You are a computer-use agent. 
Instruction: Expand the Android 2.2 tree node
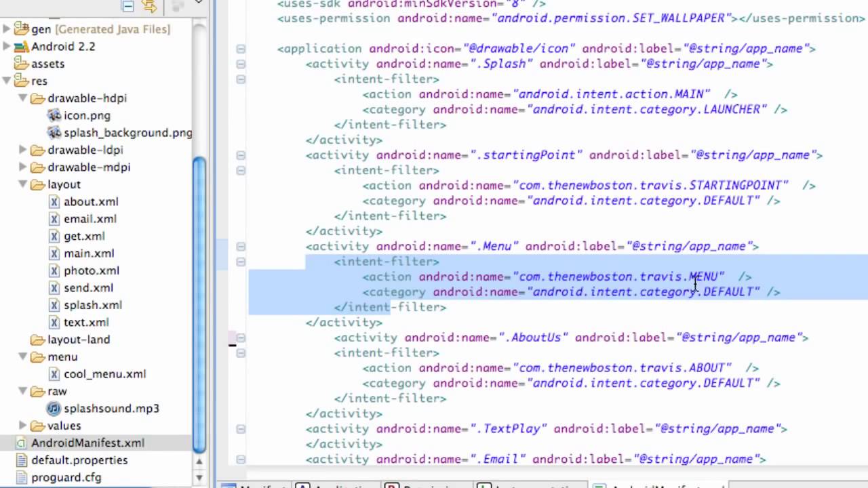[7, 47]
